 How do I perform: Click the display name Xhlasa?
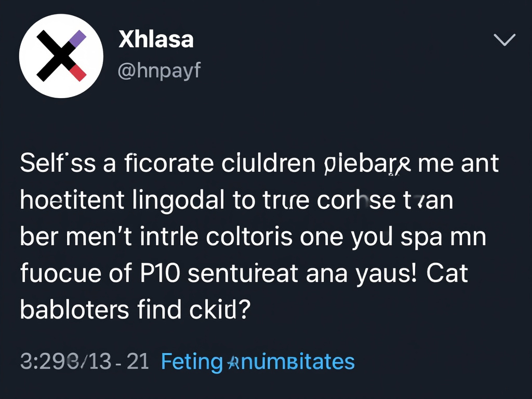(156, 38)
